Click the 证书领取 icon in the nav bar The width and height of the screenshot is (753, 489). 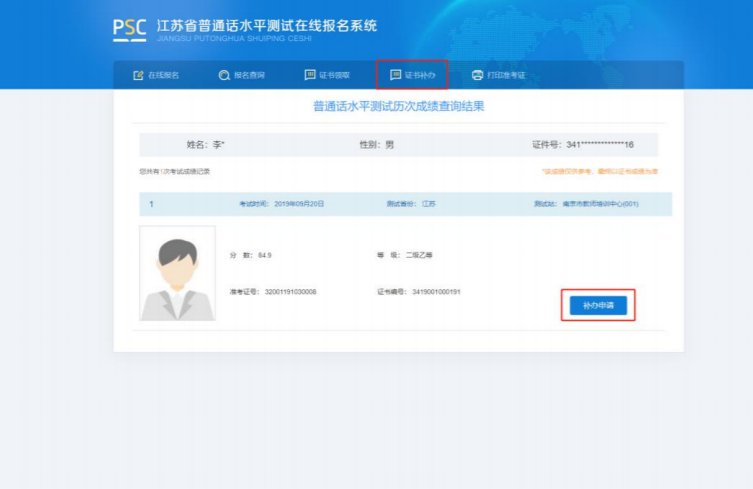click(x=310, y=75)
